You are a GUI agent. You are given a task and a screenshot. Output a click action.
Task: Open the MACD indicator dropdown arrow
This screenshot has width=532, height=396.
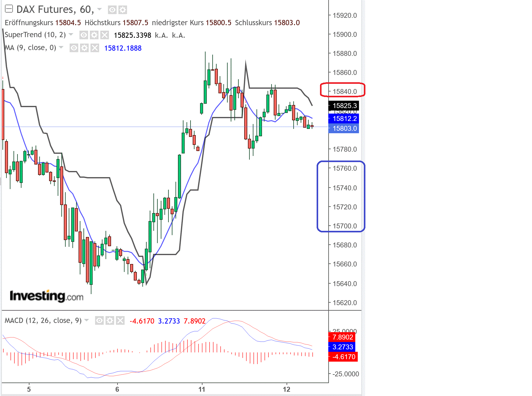click(86, 321)
